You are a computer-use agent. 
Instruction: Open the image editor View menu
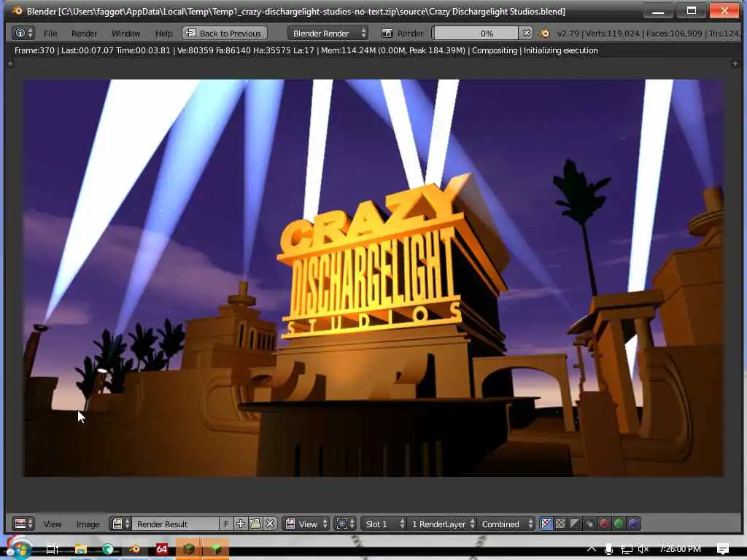[x=53, y=524]
